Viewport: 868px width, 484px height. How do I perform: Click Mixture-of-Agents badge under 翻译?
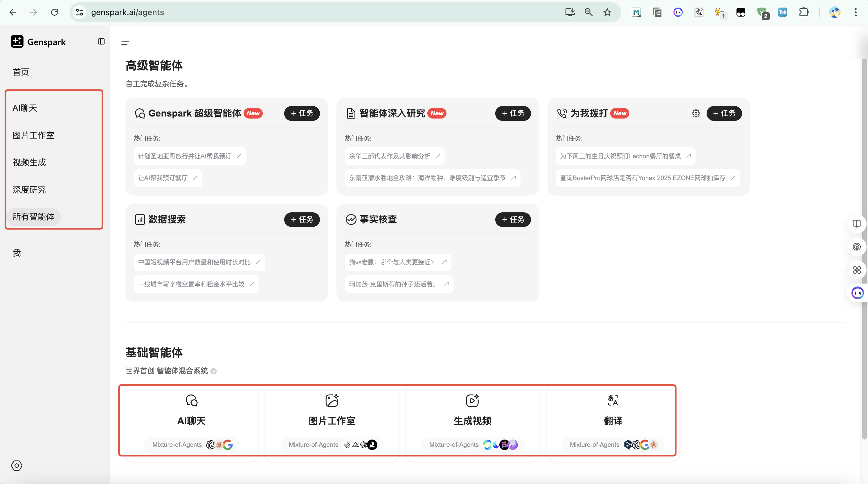click(613, 445)
